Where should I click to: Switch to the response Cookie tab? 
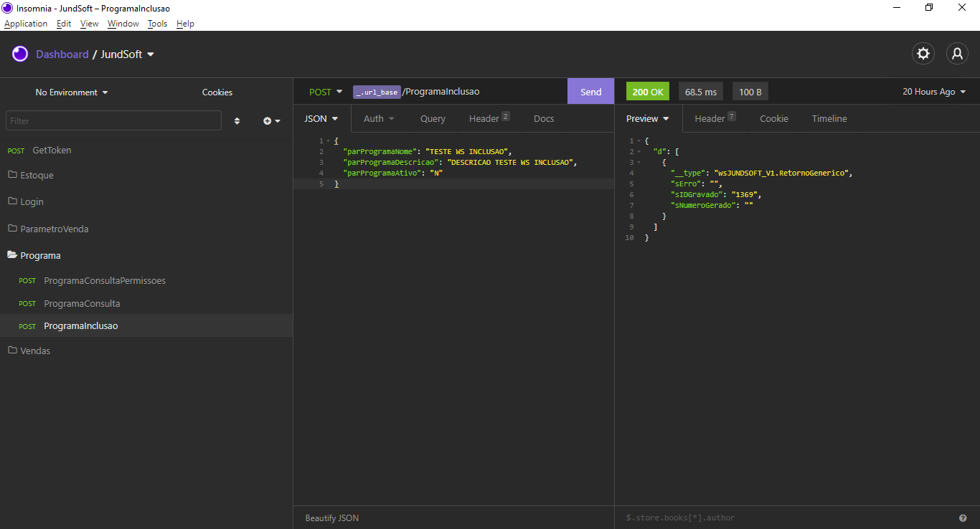[774, 119]
